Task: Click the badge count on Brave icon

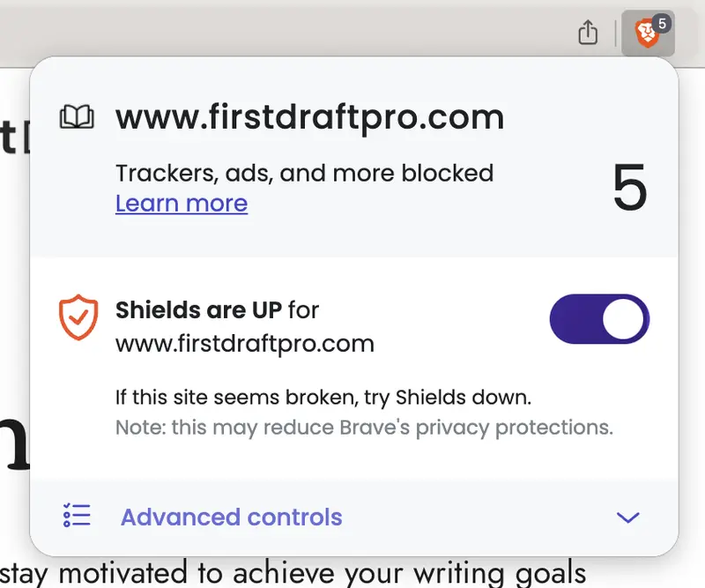Action: [663, 24]
